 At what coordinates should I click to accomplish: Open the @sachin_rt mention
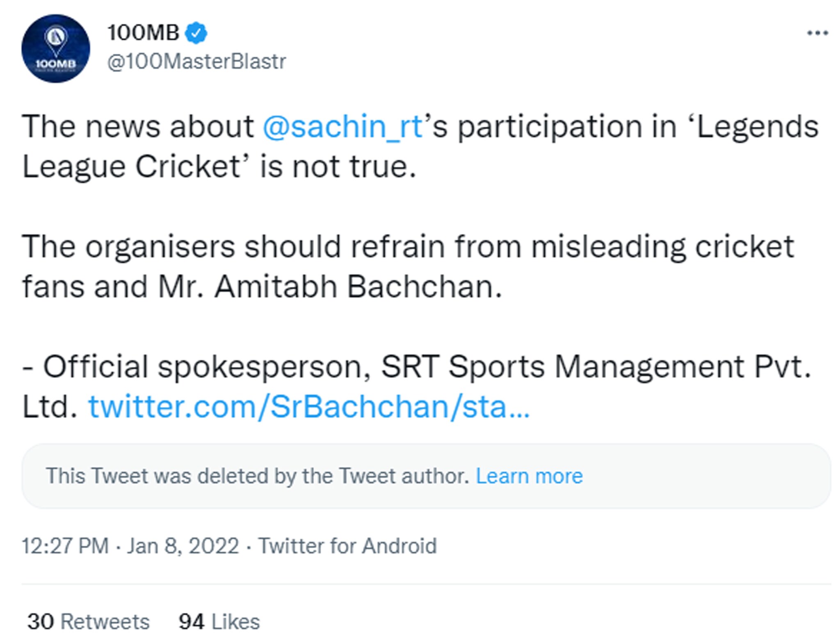[x=343, y=126]
